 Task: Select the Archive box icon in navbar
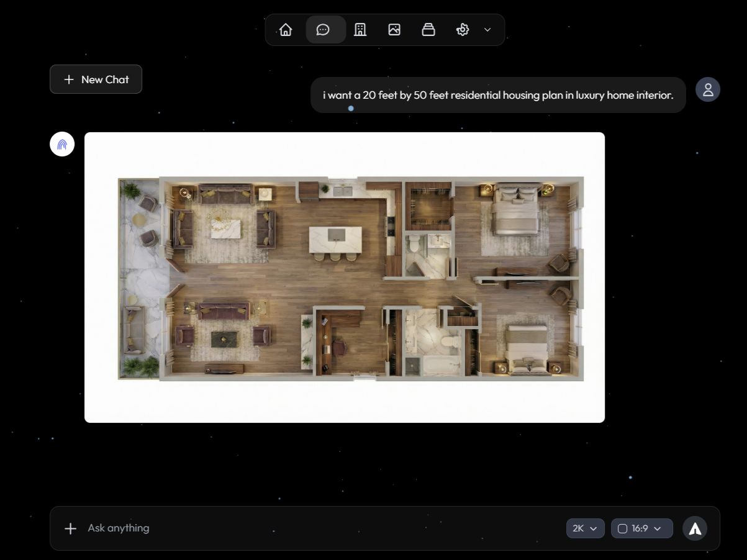coord(428,29)
